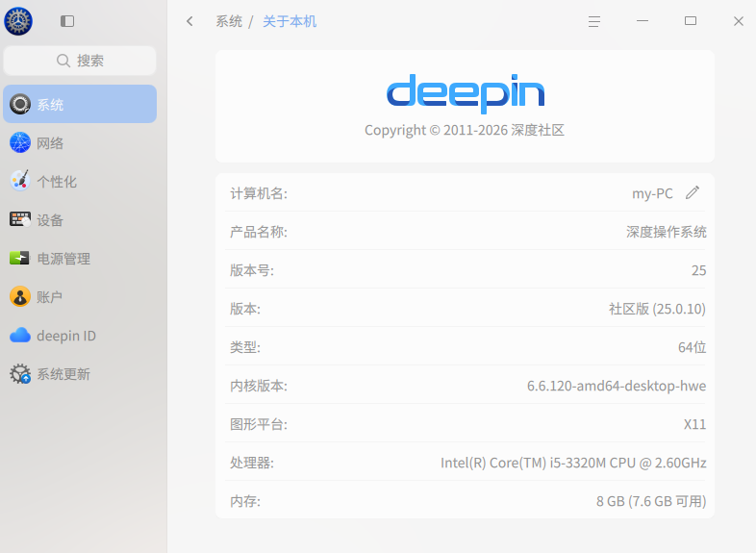756x553 pixels.
Task: Minimize the Control Center window
Action: [643, 21]
